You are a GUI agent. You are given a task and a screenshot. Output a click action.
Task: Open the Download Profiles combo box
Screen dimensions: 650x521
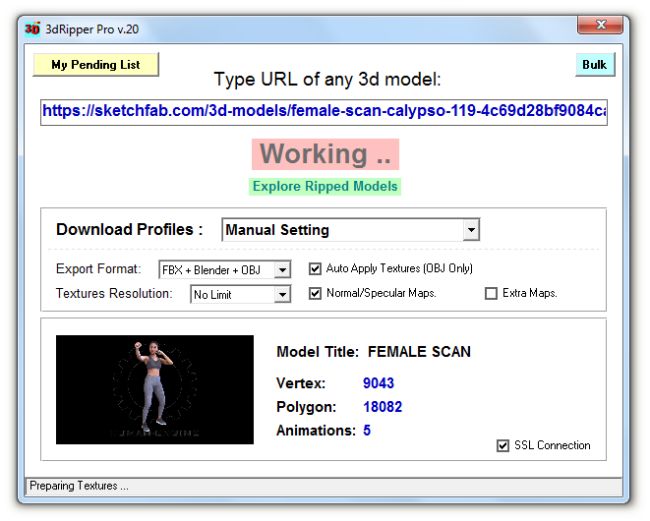click(x=351, y=230)
